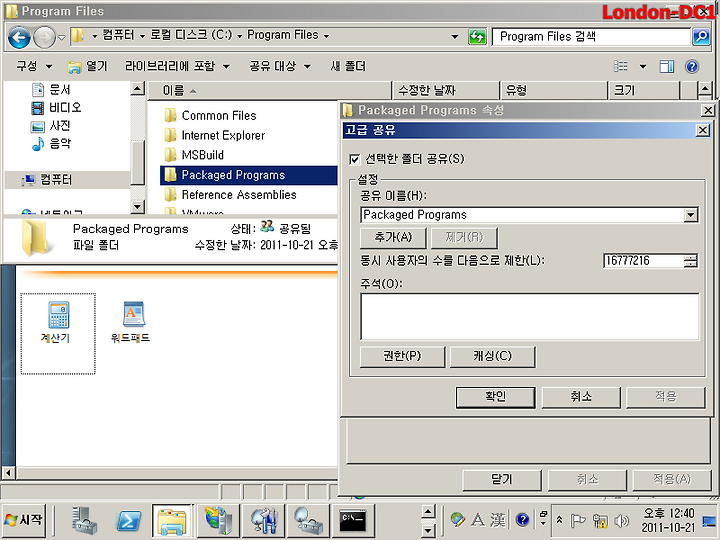Show hidden system tray icons arrow
The width and height of the screenshot is (720, 540).
coord(559,520)
